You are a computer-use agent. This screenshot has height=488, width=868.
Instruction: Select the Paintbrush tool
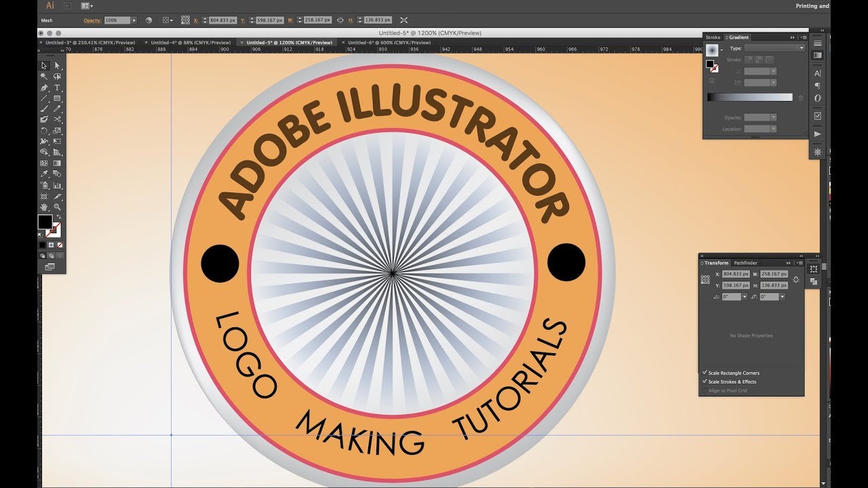pos(44,108)
